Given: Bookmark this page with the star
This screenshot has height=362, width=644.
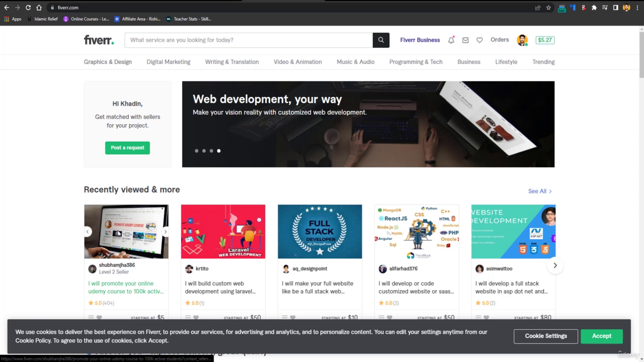Looking at the screenshot, I should click(x=548, y=8).
